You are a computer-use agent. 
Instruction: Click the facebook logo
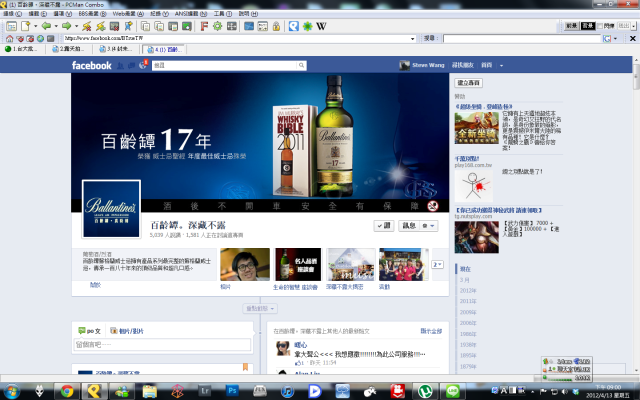tap(91, 65)
